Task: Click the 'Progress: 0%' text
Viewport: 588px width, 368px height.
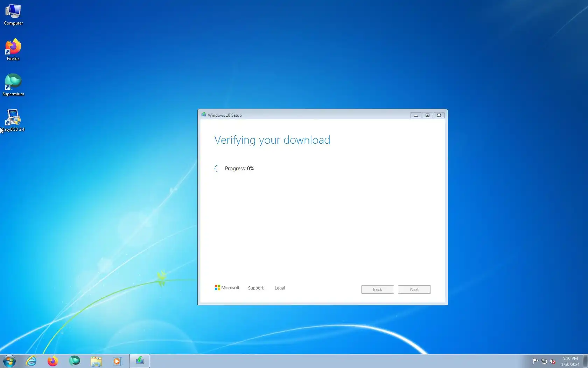Action: click(x=239, y=169)
